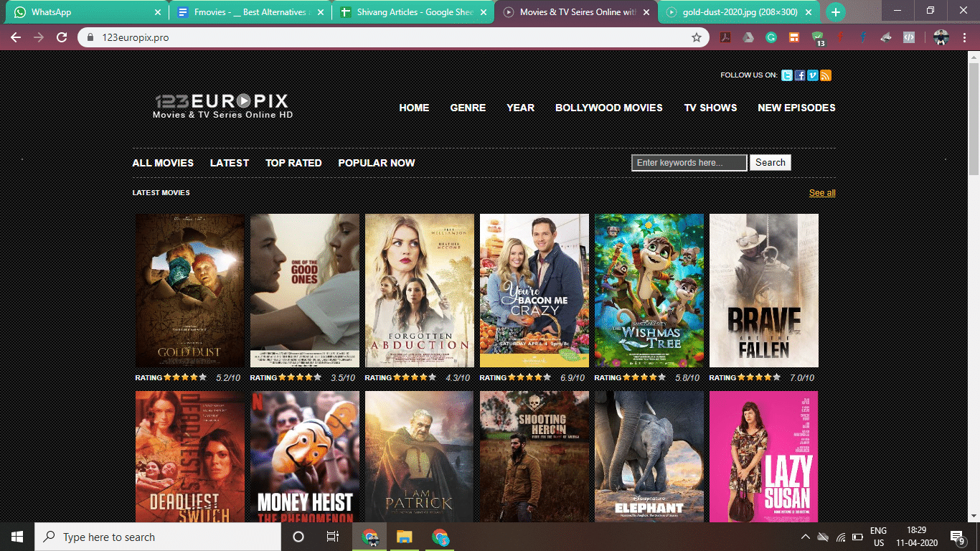Open the TV SHOWS section
Image resolution: width=980 pixels, height=551 pixels.
coord(710,108)
